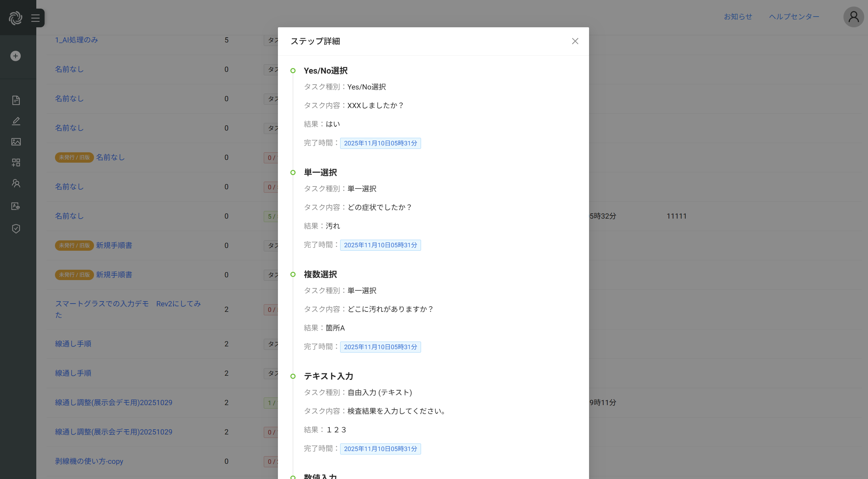Viewport: 868px width, 479px height.
Task: Open 剥線機の使い方-copy link
Action: click(89, 461)
